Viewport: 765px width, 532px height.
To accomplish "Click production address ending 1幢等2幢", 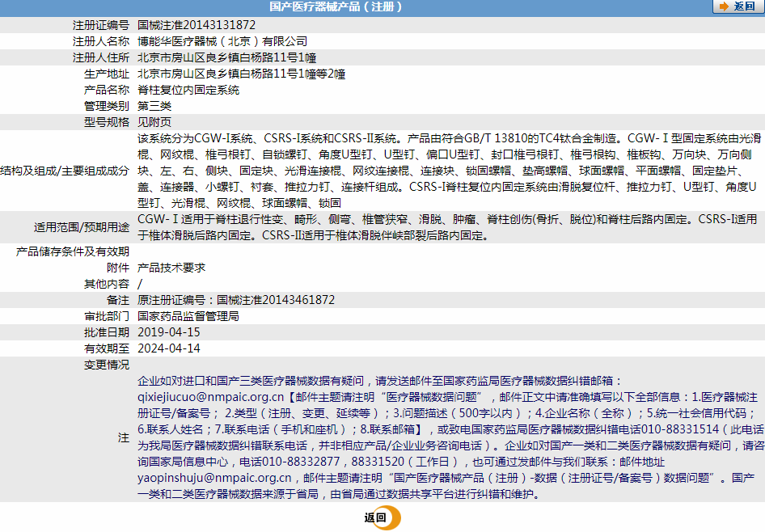I will 242,74.
